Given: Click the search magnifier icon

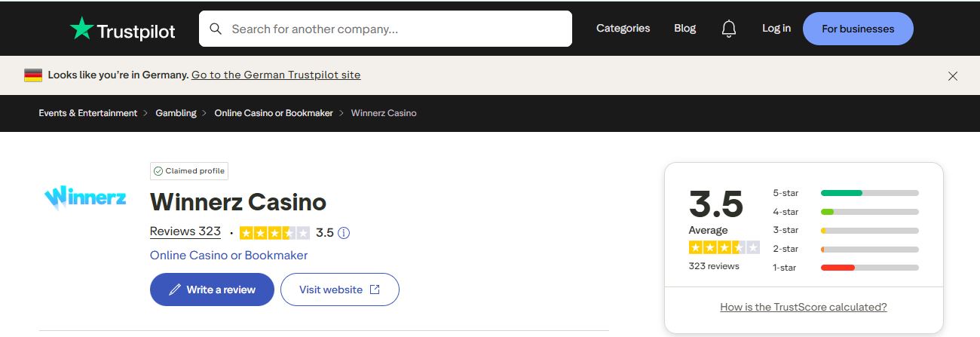Looking at the screenshot, I should coord(216,29).
